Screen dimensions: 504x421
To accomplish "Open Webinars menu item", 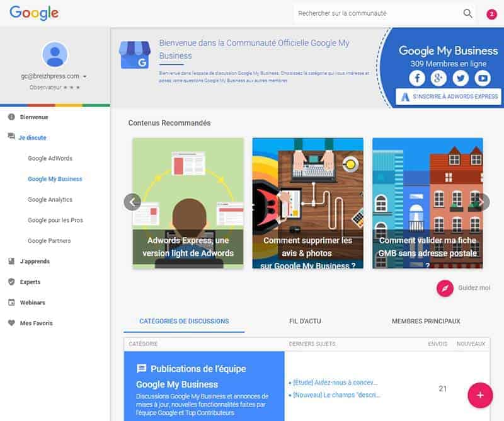I will [33, 303].
